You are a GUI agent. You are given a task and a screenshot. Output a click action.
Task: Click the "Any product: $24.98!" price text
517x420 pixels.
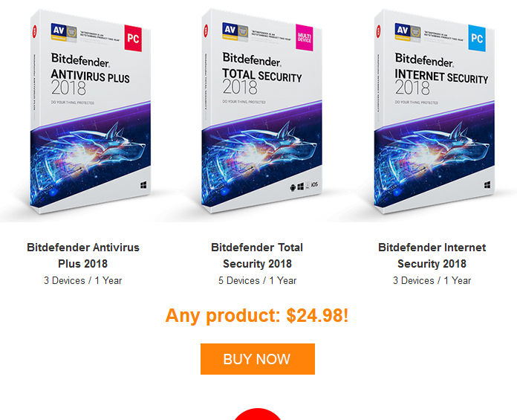click(x=257, y=315)
